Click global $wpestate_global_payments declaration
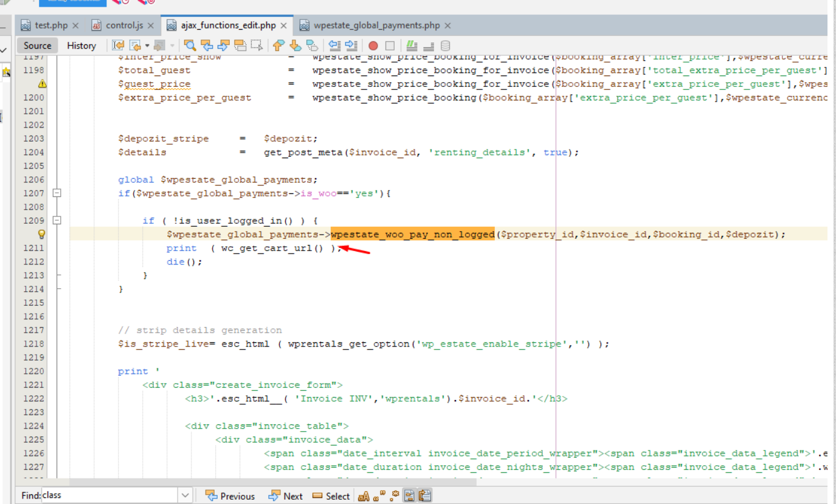This screenshot has height=504, width=836. pyautogui.click(x=218, y=179)
